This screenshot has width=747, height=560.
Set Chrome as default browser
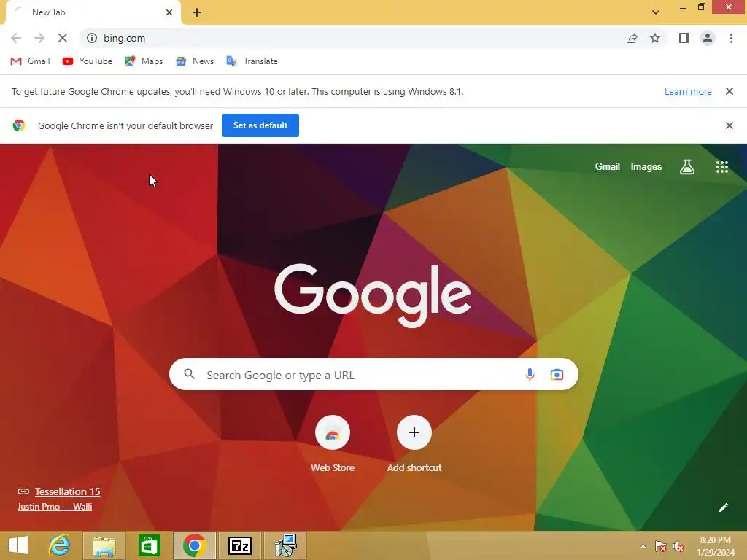click(260, 125)
